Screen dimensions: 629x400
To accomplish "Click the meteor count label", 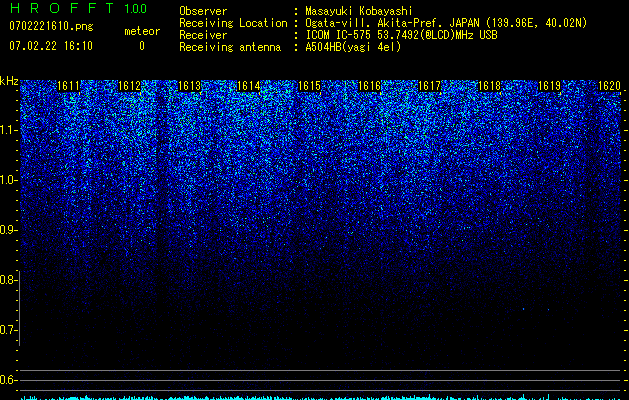I will pyautogui.click(x=142, y=31).
